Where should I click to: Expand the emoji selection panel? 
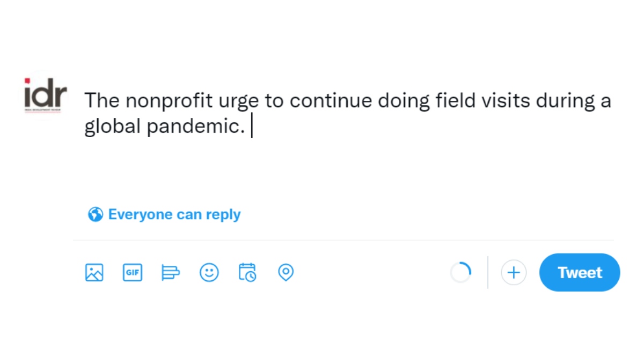click(x=209, y=272)
